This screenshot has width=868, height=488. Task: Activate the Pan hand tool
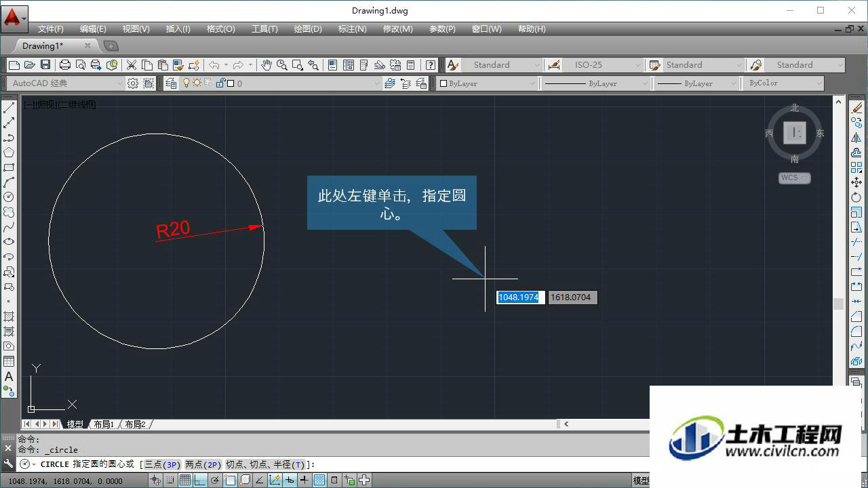coord(267,65)
